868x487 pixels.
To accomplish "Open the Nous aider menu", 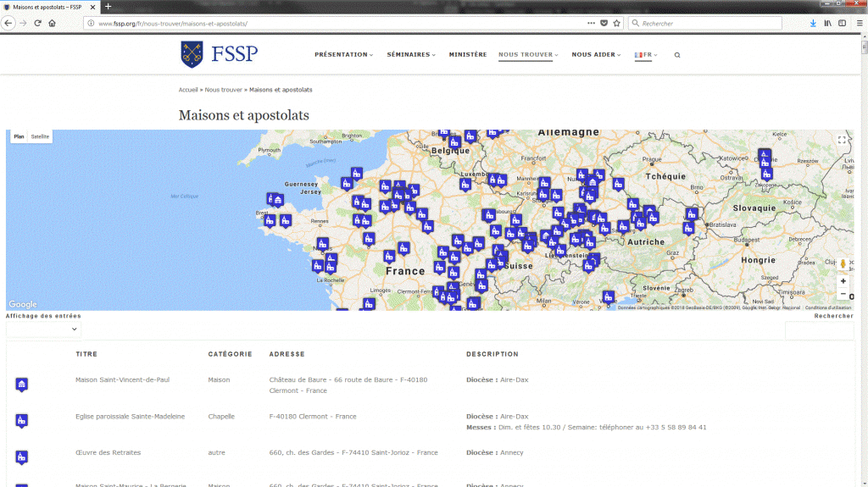I will (595, 55).
